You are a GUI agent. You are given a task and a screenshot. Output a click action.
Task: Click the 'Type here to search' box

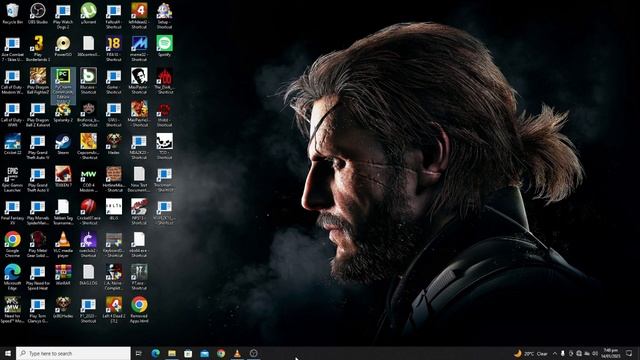[x=73, y=353]
